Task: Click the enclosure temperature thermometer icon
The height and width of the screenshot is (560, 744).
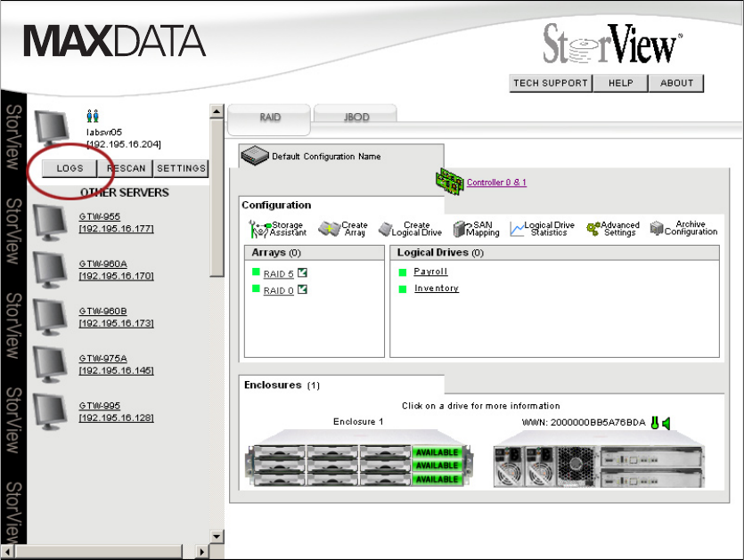Action: pyautogui.click(x=655, y=423)
